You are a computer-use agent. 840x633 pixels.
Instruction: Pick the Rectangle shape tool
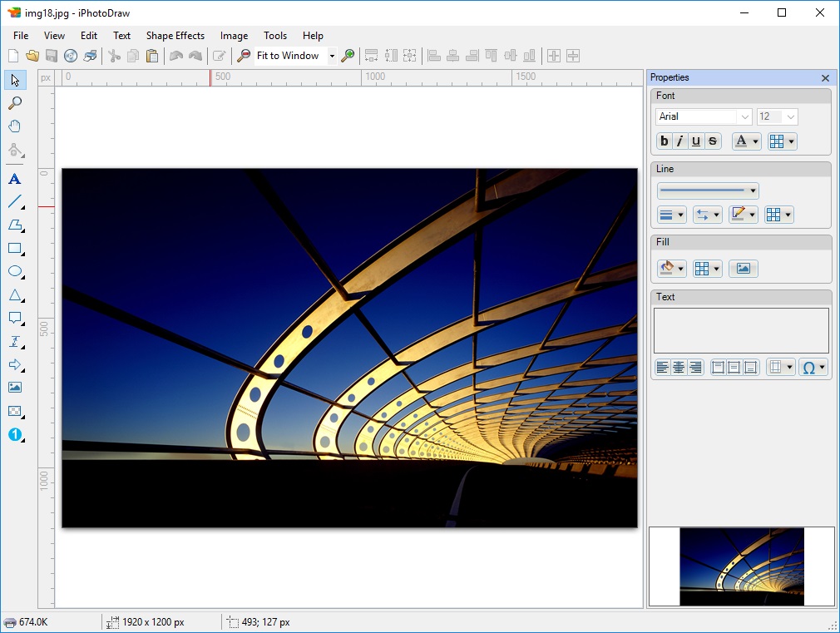pyautogui.click(x=14, y=248)
